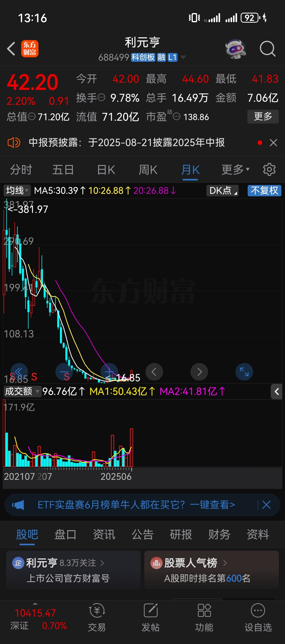
Task: Move chart left with arrow button
Action: pyautogui.click(x=154, y=372)
